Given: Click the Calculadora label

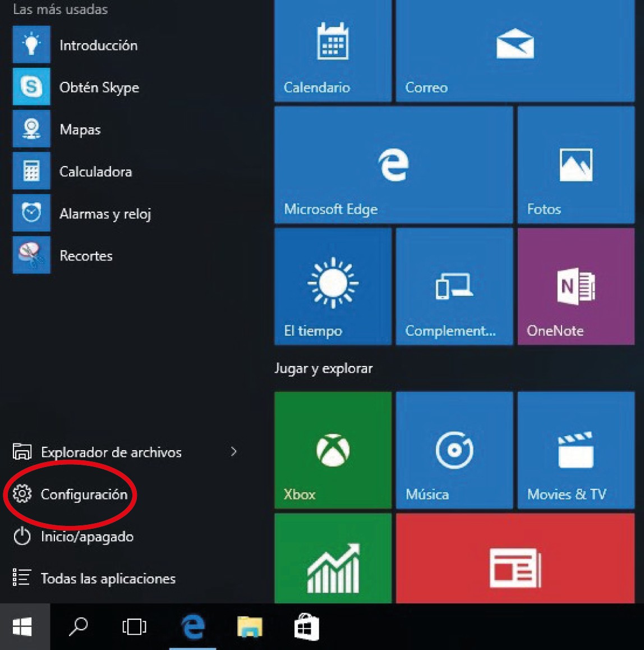Looking at the screenshot, I should point(96,172).
